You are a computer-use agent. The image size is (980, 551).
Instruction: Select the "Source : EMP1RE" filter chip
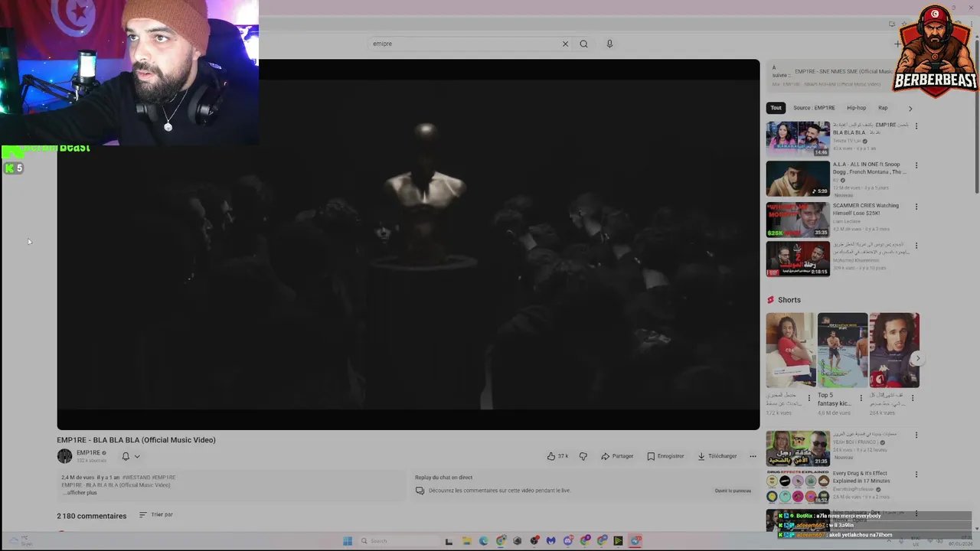point(814,108)
